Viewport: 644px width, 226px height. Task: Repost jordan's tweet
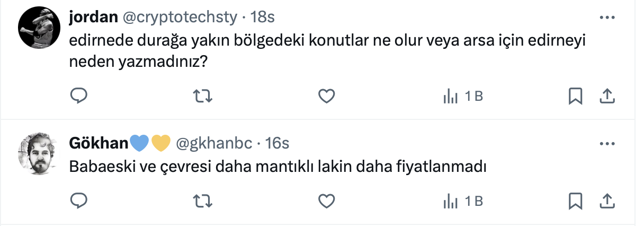pyautogui.click(x=202, y=96)
